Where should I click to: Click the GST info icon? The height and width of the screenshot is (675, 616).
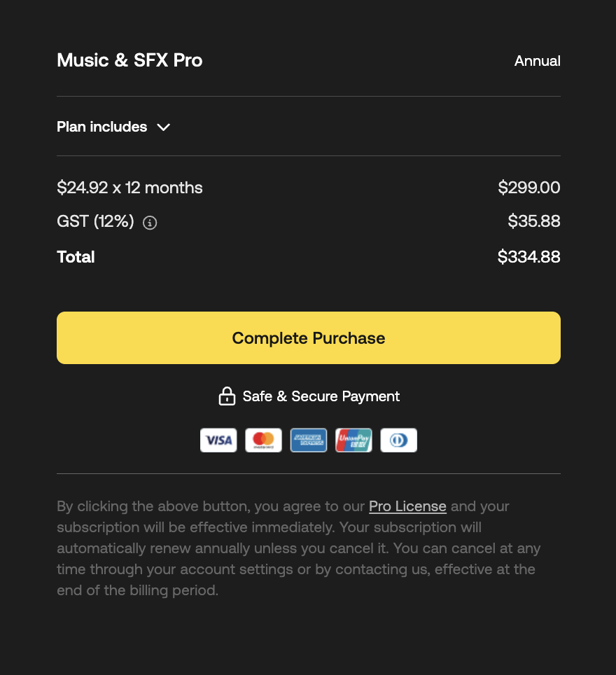pos(150,223)
